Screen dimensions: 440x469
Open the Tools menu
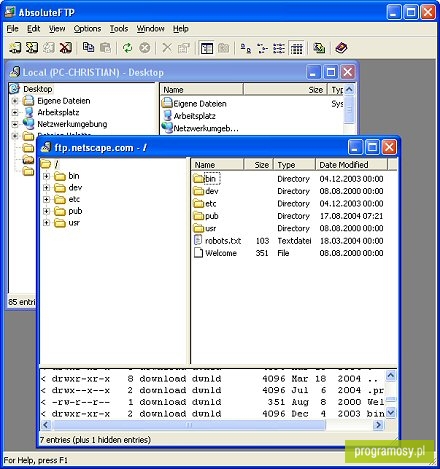pyautogui.click(x=119, y=29)
